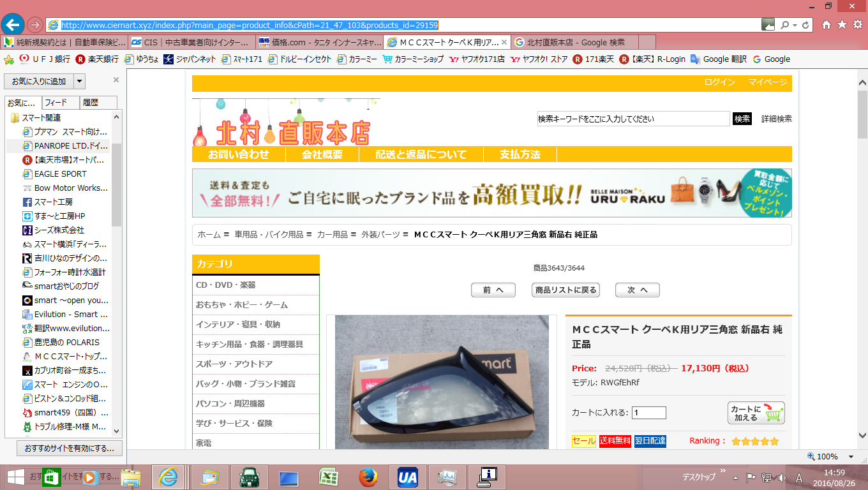
Task: Open the UA application taskbar icon
Action: pyautogui.click(x=407, y=477)
